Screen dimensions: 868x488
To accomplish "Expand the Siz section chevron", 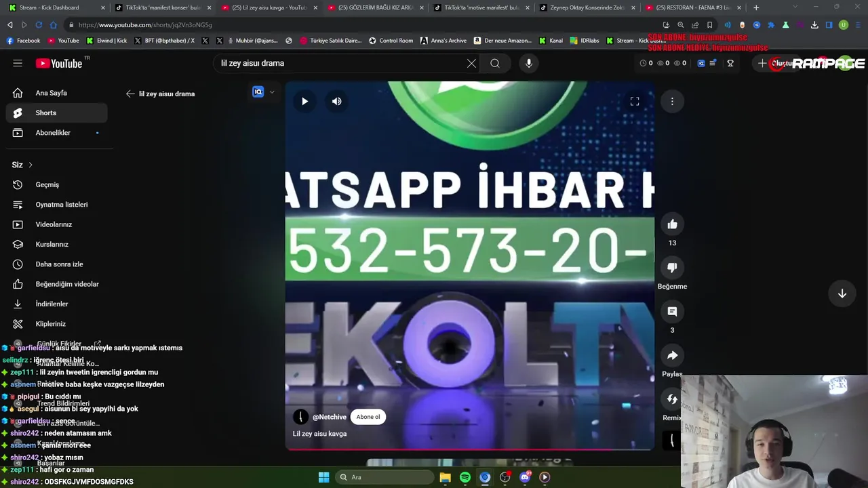I will 31,165.
